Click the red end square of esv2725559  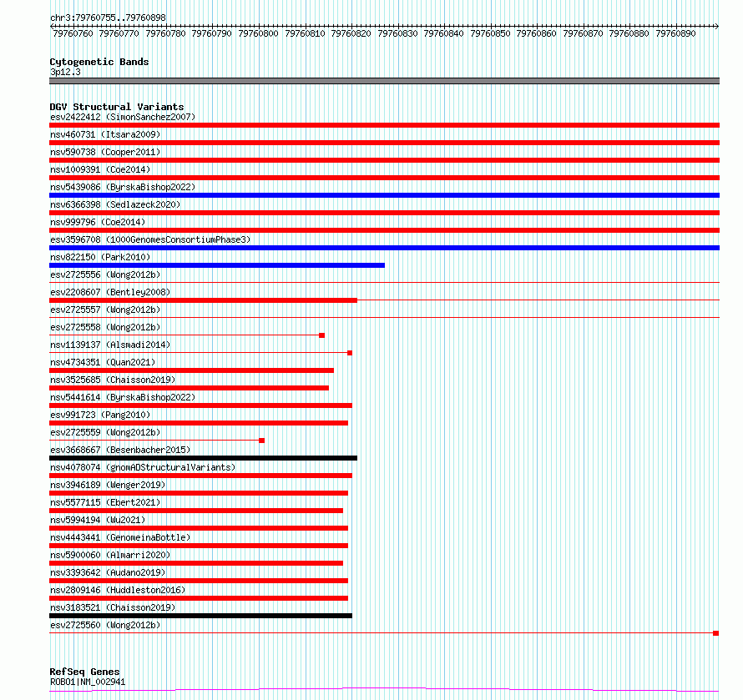pyautogui.click(x=261, y=441)
